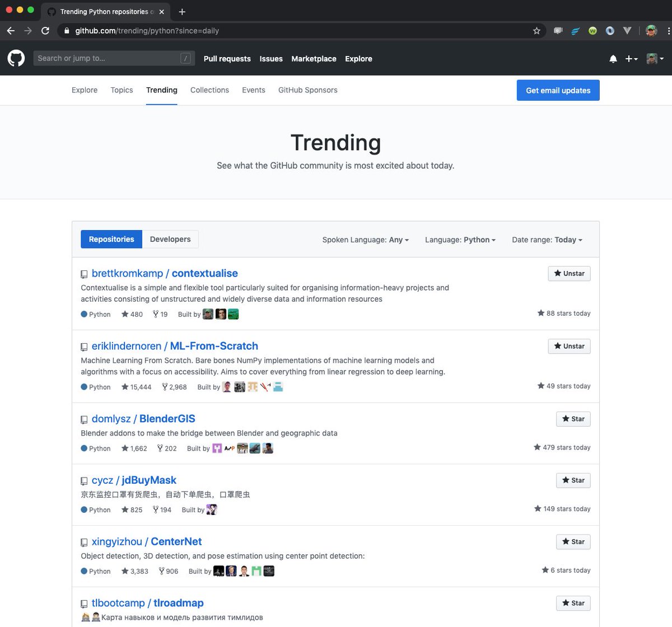The height and width of the screenshot is (627, 672).
Task: Open domlysz / BlenderGIS link
Action: pos(143,419)
